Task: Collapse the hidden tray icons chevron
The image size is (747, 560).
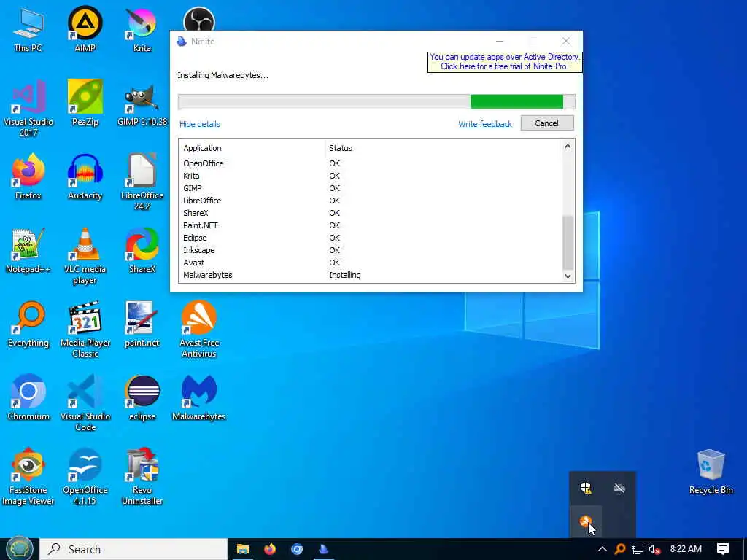Action: 602,549
